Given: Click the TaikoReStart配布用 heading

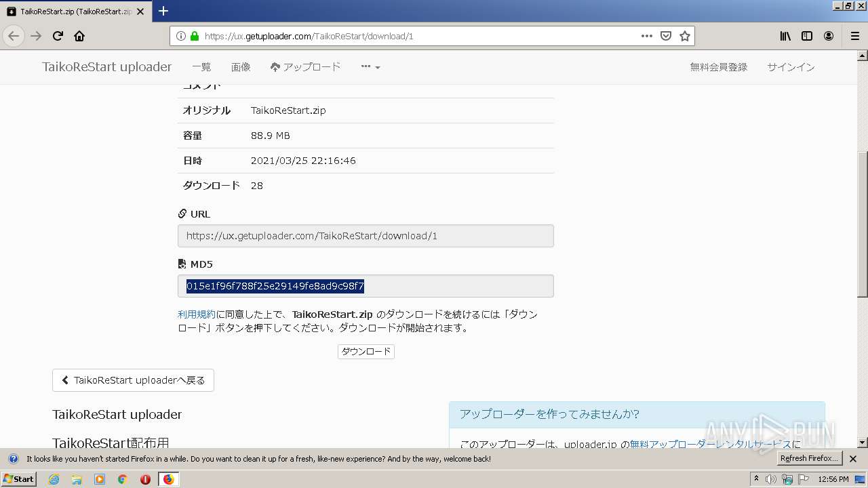Looking at the screenshot, I should 111,443.
